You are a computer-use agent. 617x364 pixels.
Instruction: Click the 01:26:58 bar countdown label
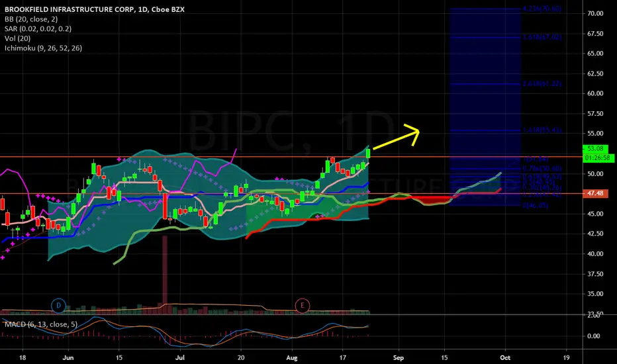pos(598,158)
